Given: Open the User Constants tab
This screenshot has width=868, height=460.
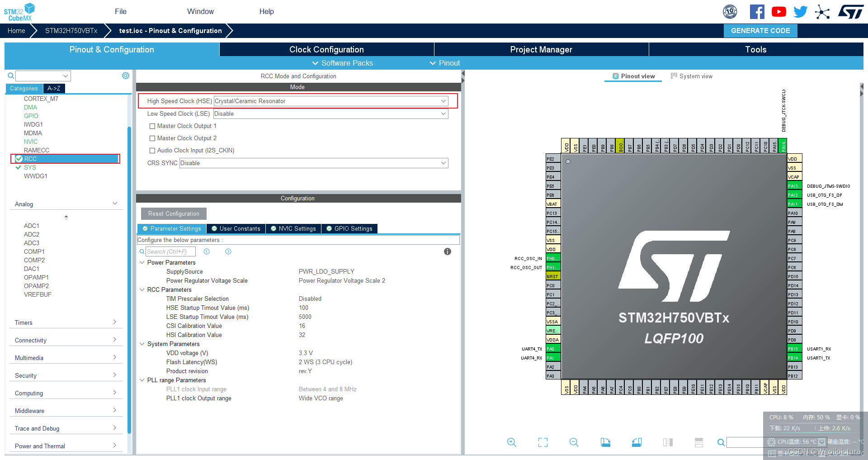Looking at the screenshot, I should [x=236, y=228].
